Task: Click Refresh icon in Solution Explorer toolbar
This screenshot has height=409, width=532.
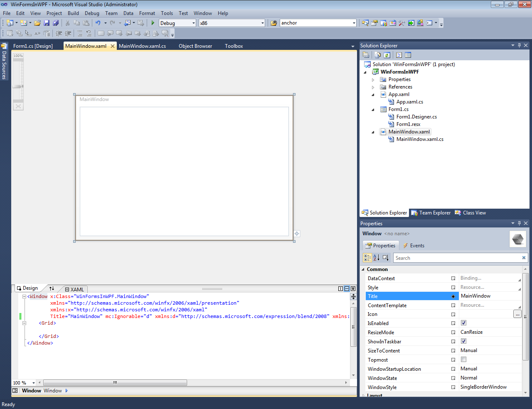Action: pos(387,55)
